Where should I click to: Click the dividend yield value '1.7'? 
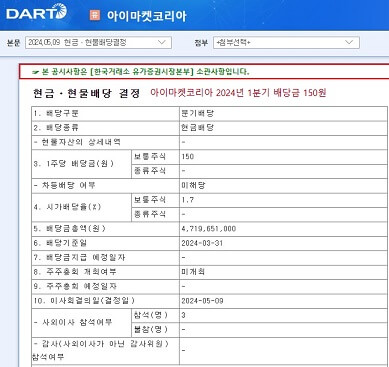[x=188, y=200]
